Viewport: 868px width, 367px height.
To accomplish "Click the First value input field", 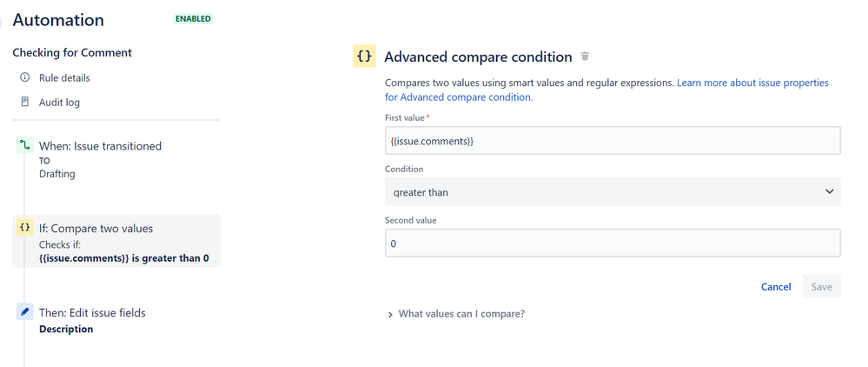I will pos(612,141).
